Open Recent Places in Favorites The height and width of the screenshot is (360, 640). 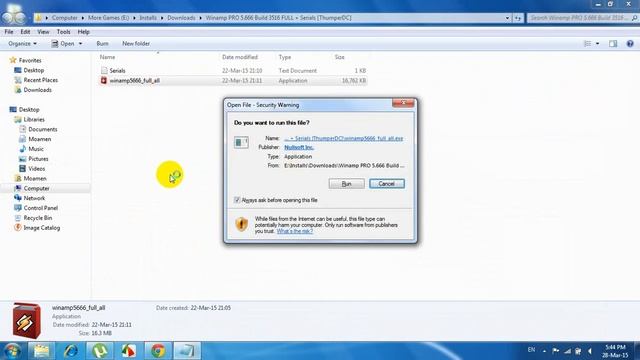point(40,80)
